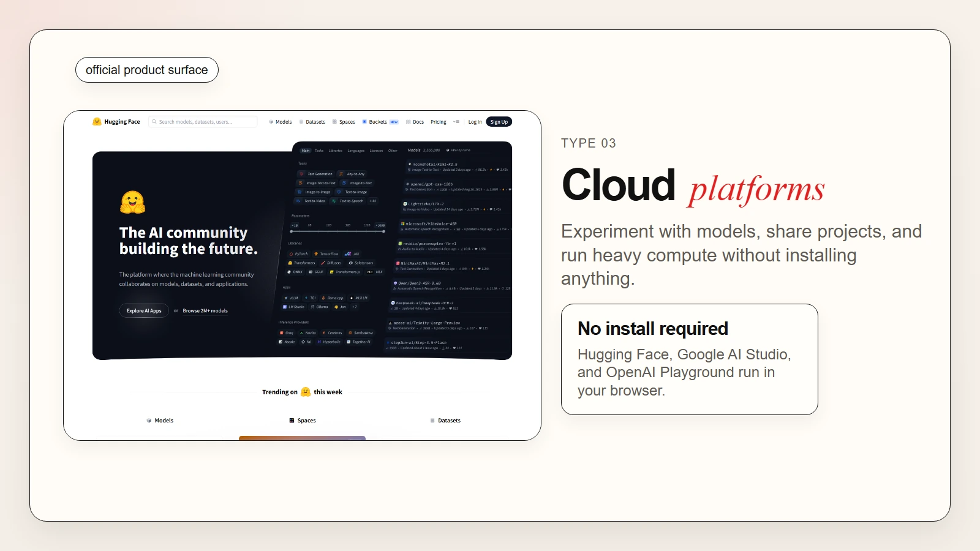The height and width of the screenshot is (551, 980).
Task: Select the Ollama app chip
Action: (320, 307)
